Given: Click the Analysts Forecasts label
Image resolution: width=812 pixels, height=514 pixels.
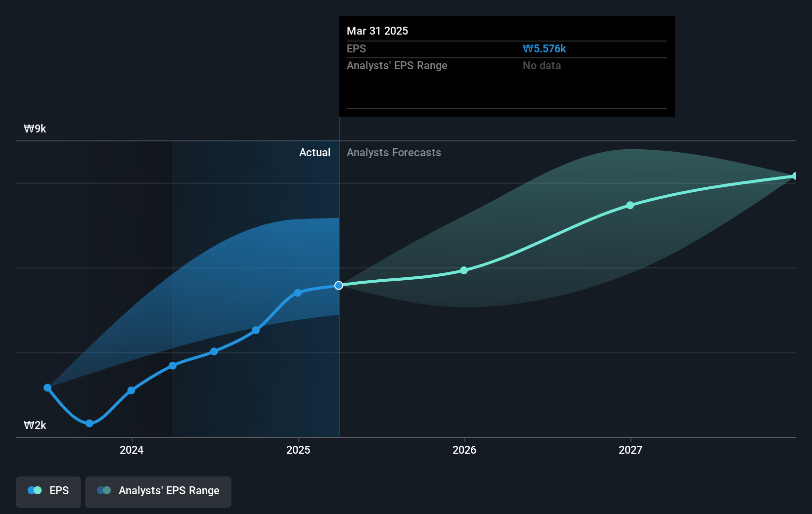Looking at the screenshot, I should pyautogui.click(x=394, y=152).
